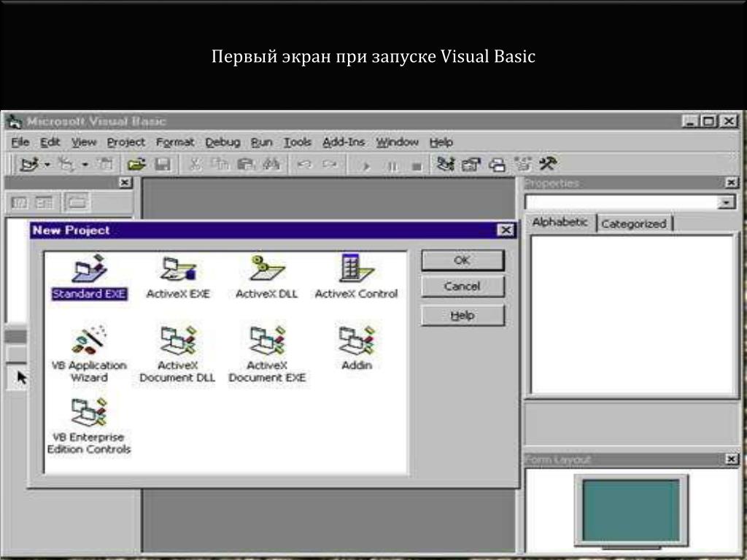Close the Project Explorer panel

coord(124,182)
